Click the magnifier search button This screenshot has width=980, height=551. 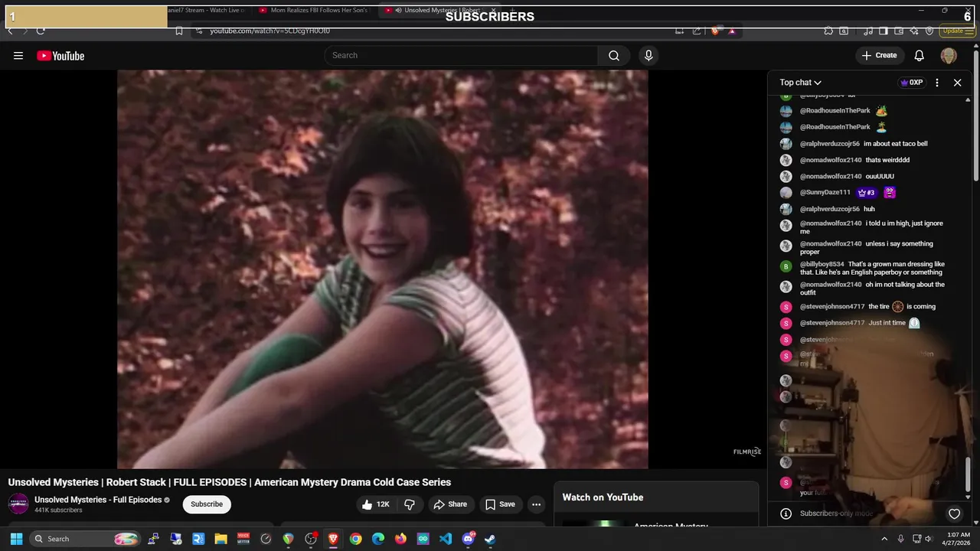tap(614, 55)
